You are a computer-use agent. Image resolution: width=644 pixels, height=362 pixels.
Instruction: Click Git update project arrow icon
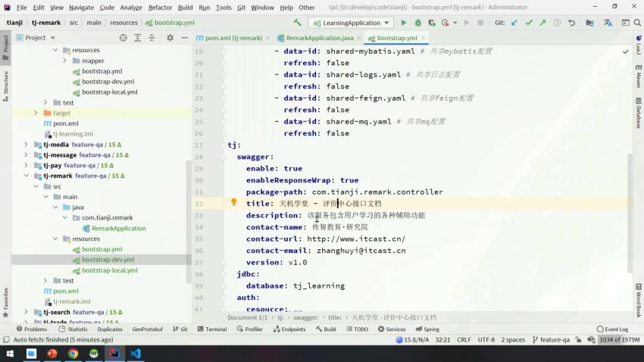[x=514, y=23]
